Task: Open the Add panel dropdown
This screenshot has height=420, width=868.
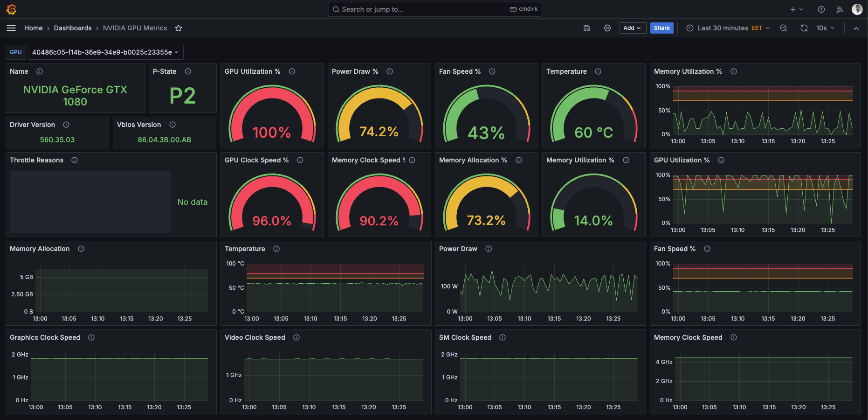Action: click(633, 28)
